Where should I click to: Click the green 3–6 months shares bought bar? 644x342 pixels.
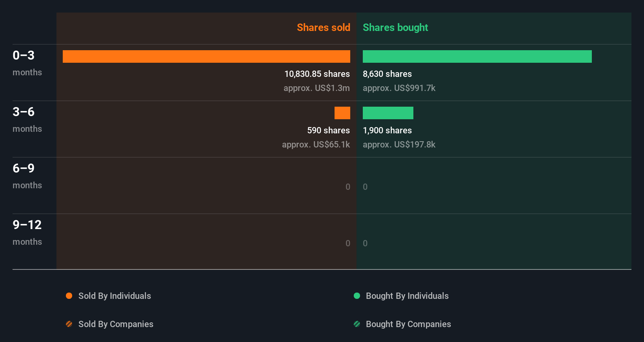click(x=388, y=113)
